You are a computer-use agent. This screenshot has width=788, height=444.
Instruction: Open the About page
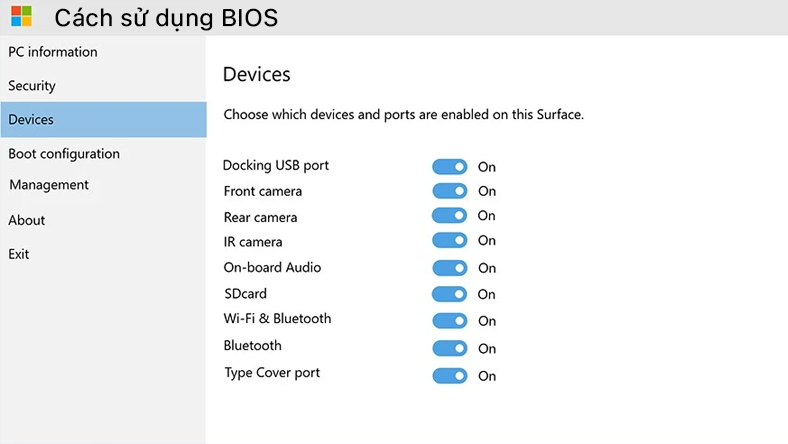pos(27,220)
